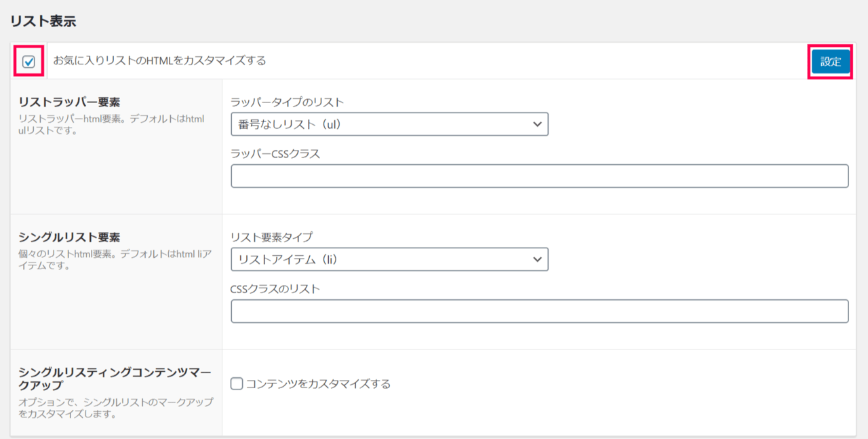This screenshot has width=868, height=439.
Task: Click the description starting 個々のリストhtml要素
Action: click(x=115, y=260)
